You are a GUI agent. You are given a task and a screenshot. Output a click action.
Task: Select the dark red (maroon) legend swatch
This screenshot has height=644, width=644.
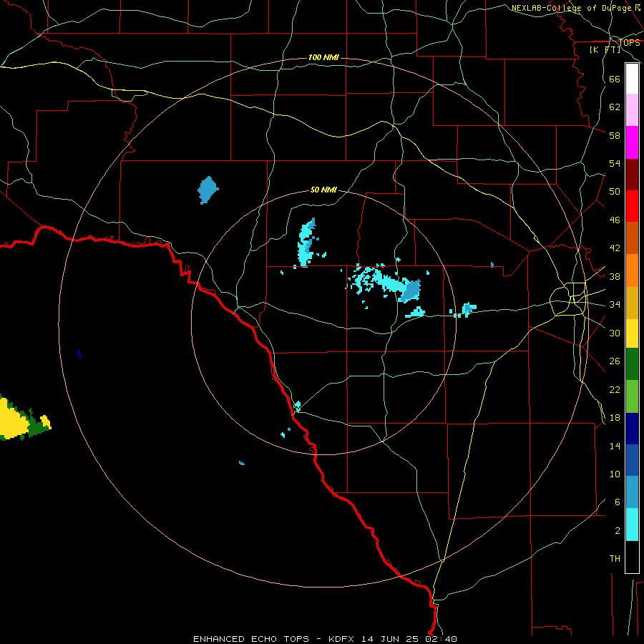click(x=632, y=175)
